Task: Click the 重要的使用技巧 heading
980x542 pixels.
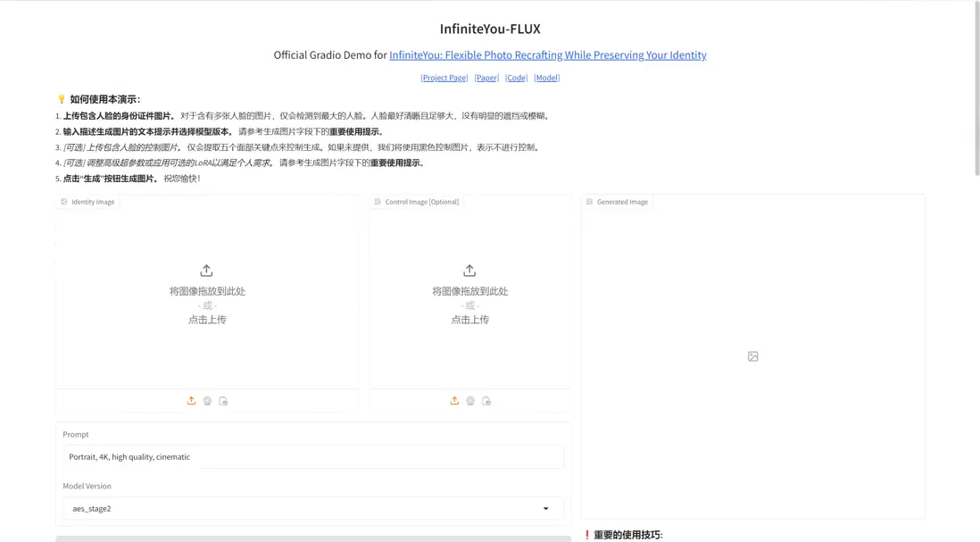Action: [628, 535]
